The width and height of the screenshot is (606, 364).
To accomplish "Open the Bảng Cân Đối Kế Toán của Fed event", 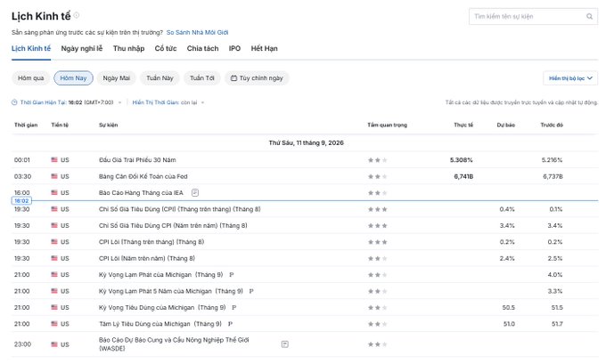I will 143,176.
